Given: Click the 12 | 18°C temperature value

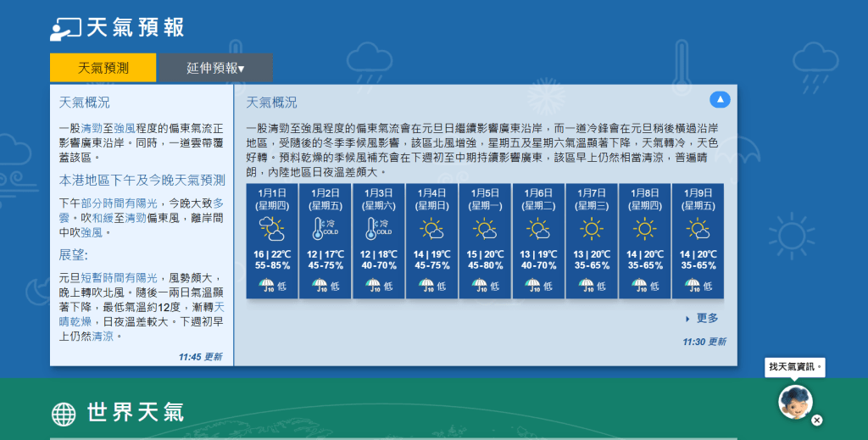Looking at the screenshot, I should 379,254.
